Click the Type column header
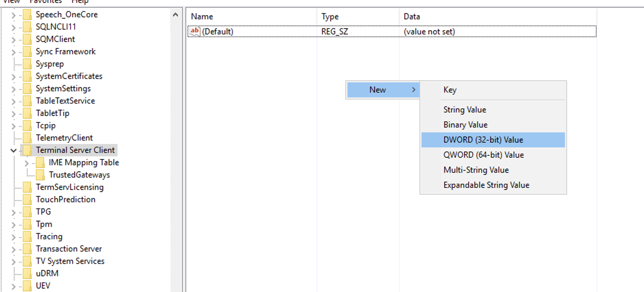The height and width of the screenshot is (292, 644). click(330, 16)
